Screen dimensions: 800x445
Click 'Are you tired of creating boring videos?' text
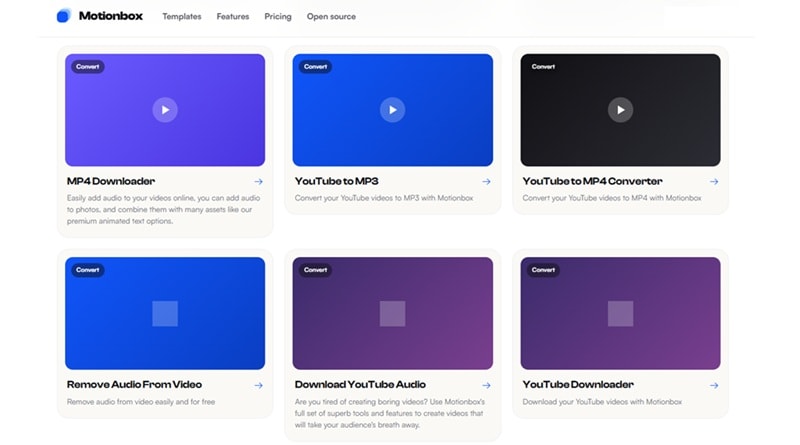(360, 402)
